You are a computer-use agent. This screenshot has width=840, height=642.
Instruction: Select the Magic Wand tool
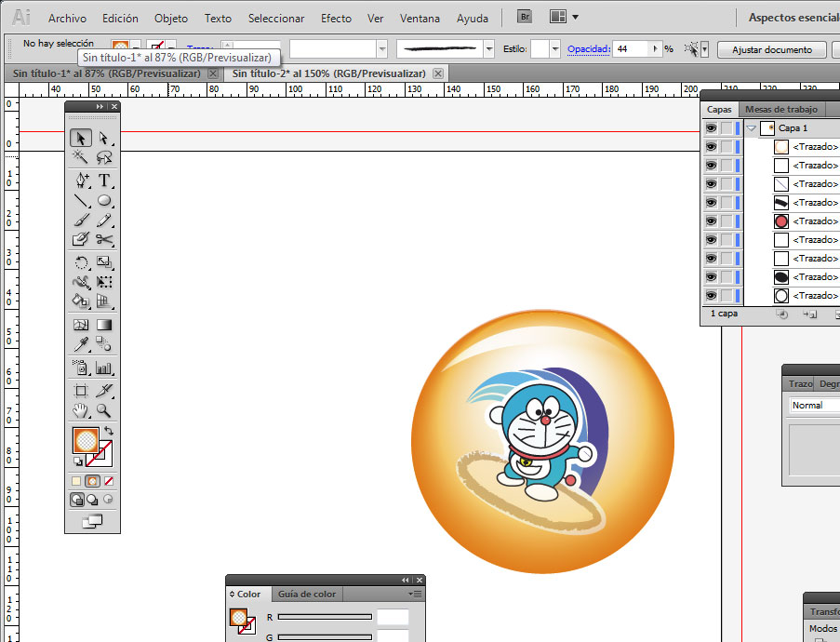(x=81, y=157)
